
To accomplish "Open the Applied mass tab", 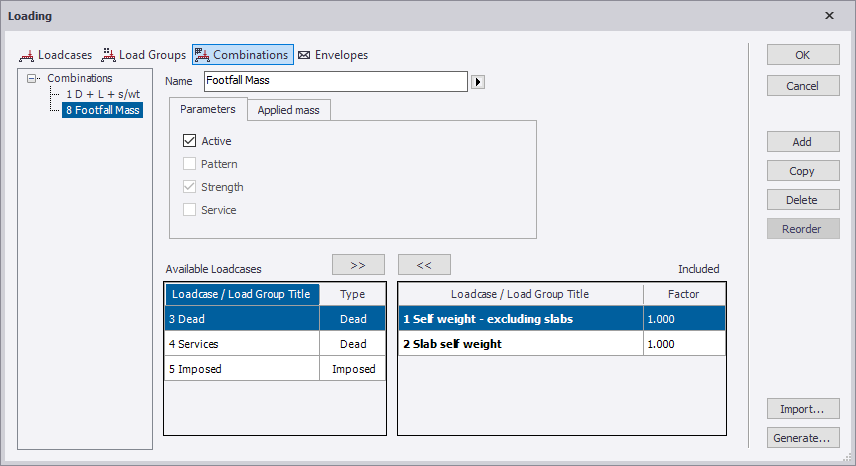I will pyautogui.click(x=288, y=110).
